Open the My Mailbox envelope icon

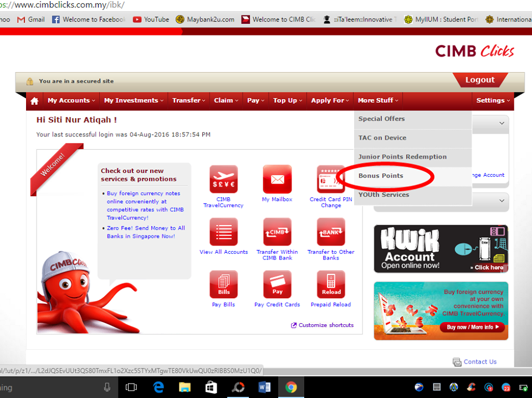[x=277, y=179]
